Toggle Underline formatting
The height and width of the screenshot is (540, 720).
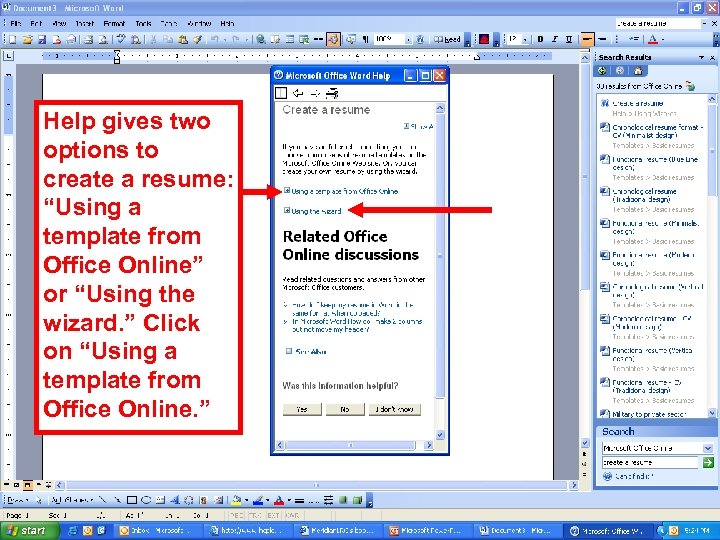(x=569, y=39)
